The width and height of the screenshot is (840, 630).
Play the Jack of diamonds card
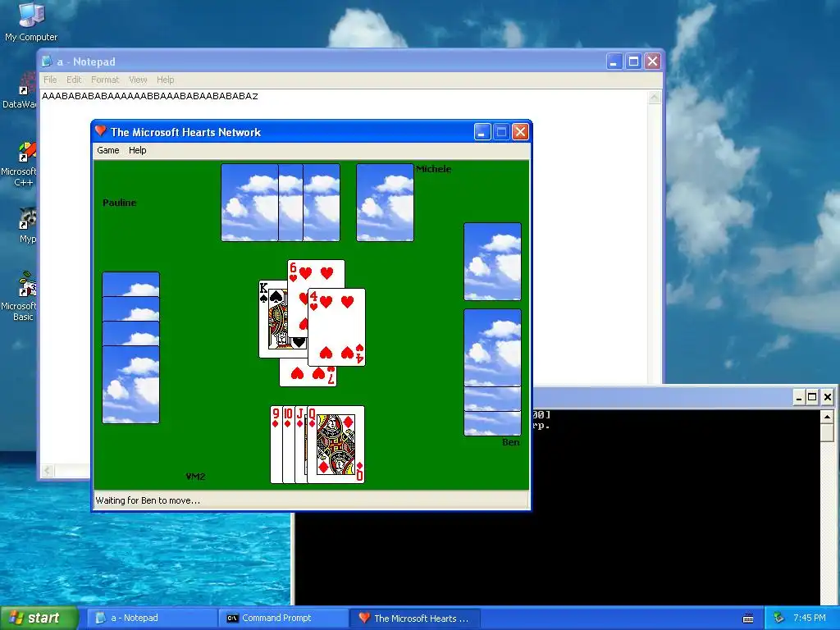pos(301,445)
